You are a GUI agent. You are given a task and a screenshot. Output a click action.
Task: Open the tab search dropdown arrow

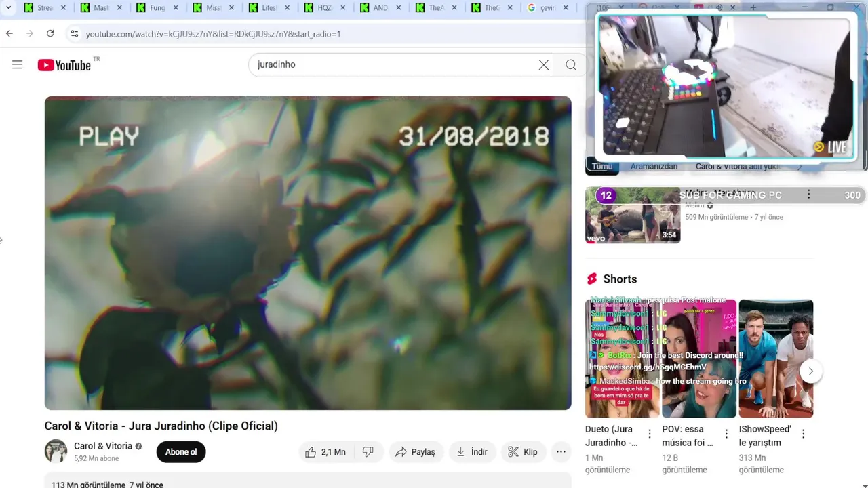point(8,8)
